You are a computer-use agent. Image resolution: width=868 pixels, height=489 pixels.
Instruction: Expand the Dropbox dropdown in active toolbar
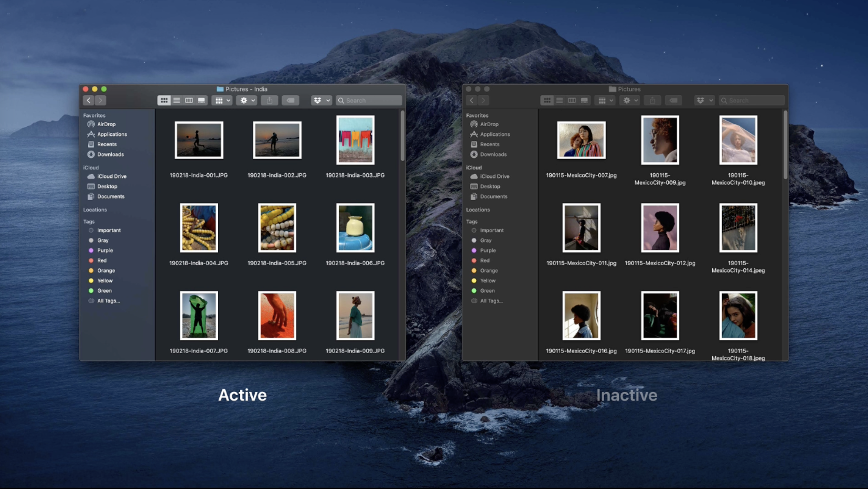(x=321, y=100)
